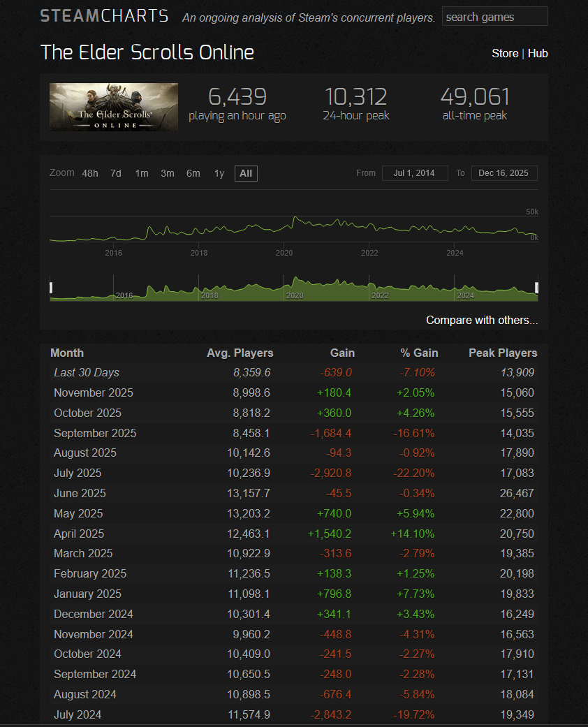588x727 pixels.
Task: Open the Hub link
Action: tap(538, 53)
